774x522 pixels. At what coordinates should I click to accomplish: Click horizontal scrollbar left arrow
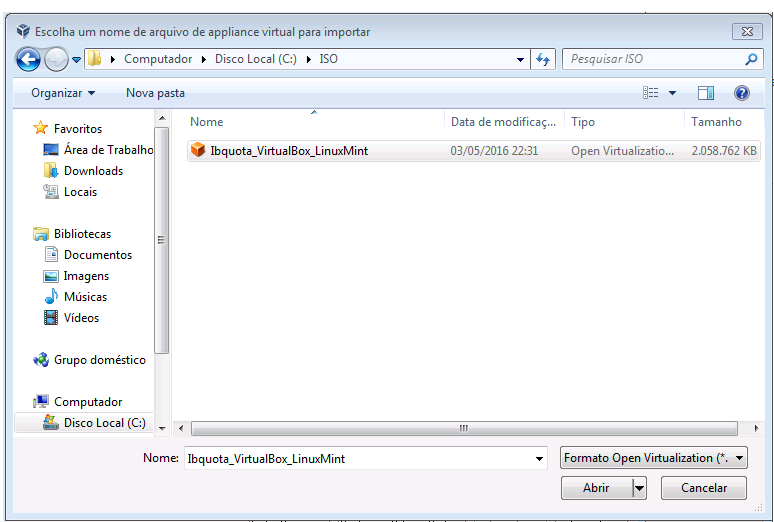tap(181, 428)
